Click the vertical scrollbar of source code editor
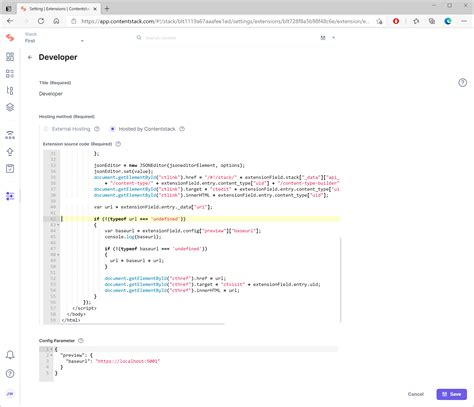Viewport: 474px width, 407px height. 341,279
